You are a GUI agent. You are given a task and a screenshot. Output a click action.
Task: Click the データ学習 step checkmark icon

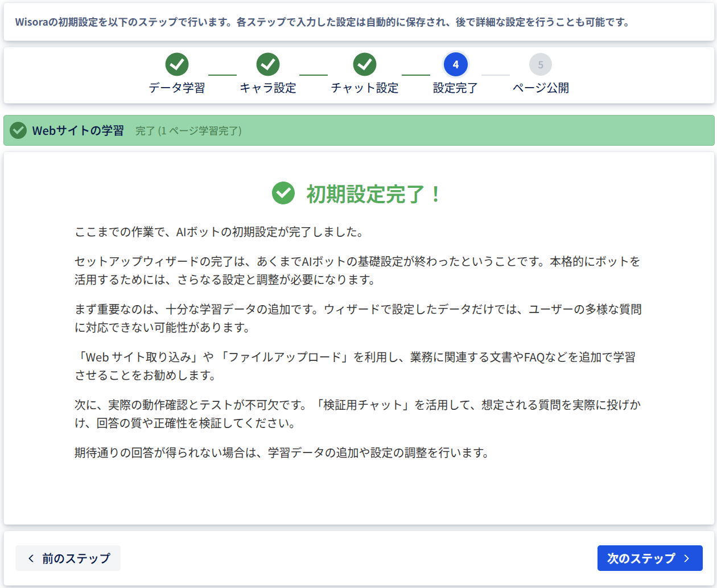click(x=177, y=64)
